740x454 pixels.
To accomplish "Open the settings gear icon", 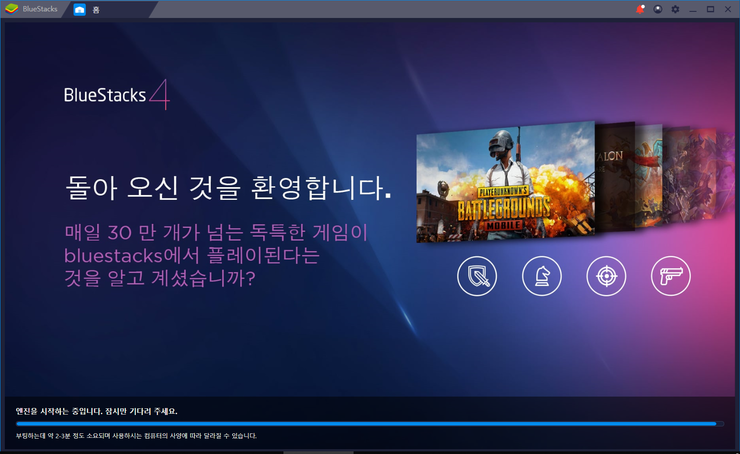I will click(x=675, y=9).
